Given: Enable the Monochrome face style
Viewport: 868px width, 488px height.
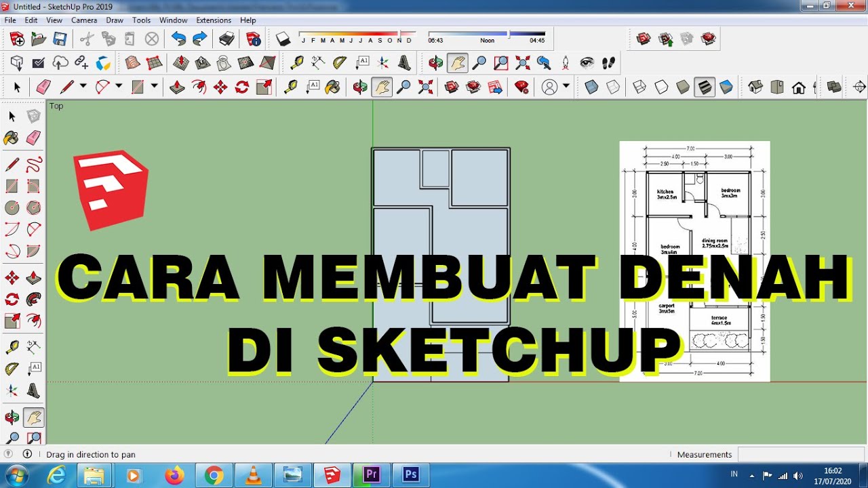Looking at the screenshot, I should click(726, 87).
